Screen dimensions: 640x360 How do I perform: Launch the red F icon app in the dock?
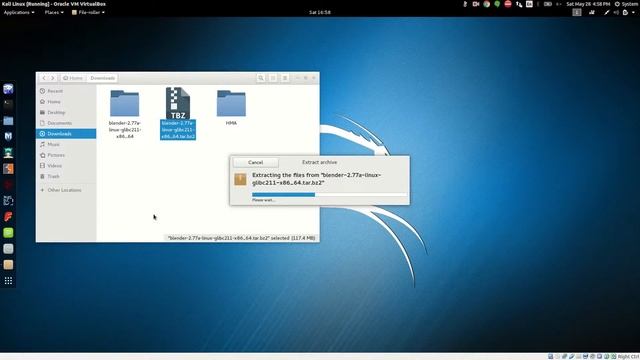pos(8,216)
